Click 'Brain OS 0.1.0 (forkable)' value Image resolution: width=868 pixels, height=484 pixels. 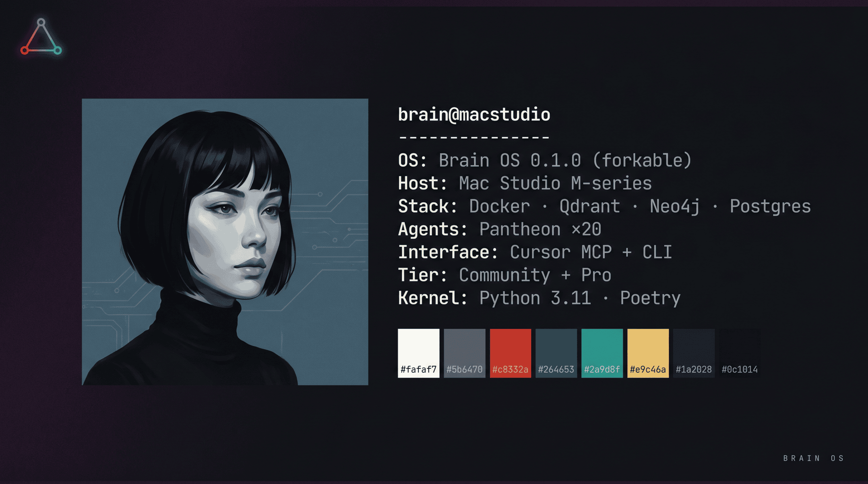[x=565, y=160]
